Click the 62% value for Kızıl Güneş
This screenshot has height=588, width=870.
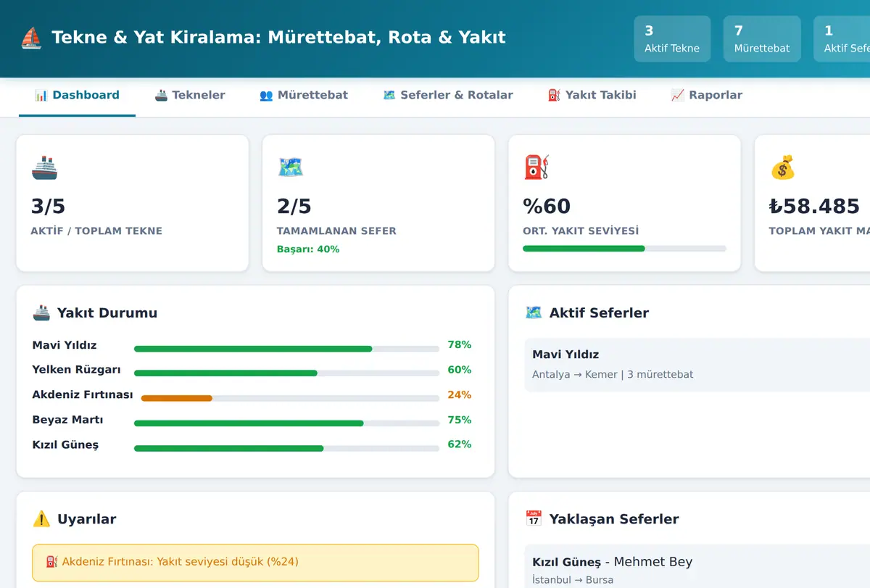pyautogui.click(x=460, y=444)
